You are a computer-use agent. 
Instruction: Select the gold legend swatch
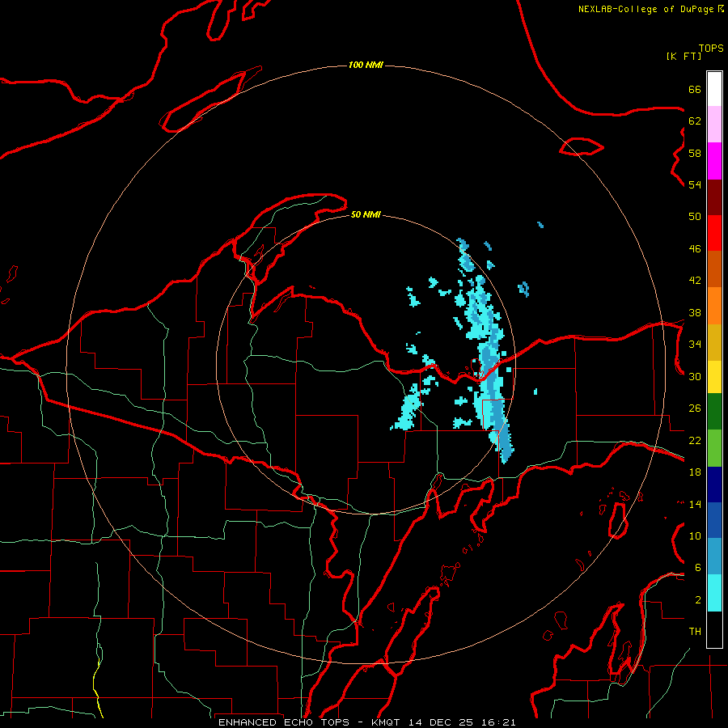tap(714, 342)
